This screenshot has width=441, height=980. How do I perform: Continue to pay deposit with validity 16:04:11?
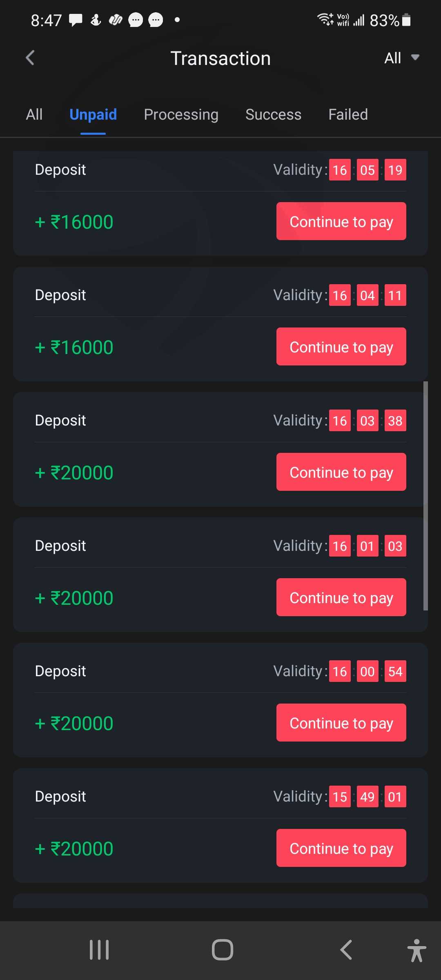341,347
